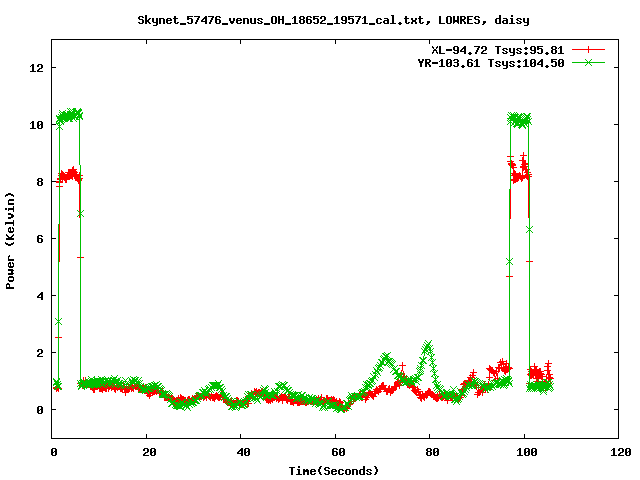Click the y-axis tick label 0
This screenshot has width=640, height=480.
point(40,410)
